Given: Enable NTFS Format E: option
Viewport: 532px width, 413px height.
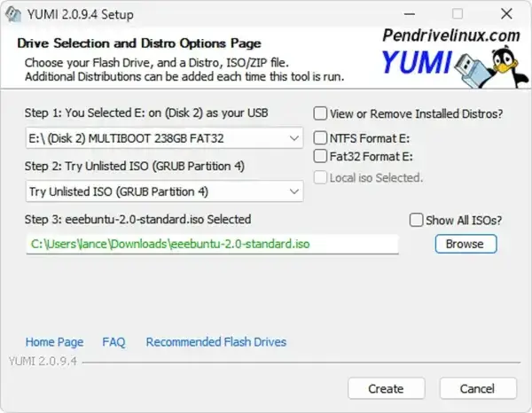Looking at the screenshot, I should point(320,138).
